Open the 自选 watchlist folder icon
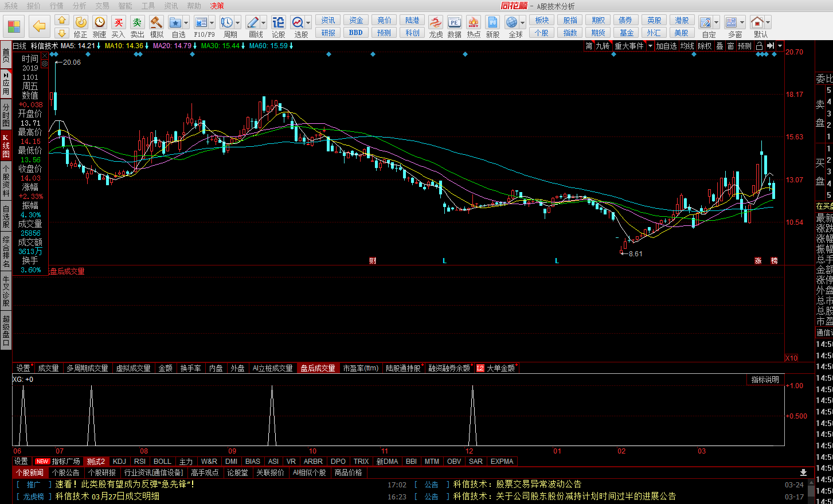 coord(175,22)
